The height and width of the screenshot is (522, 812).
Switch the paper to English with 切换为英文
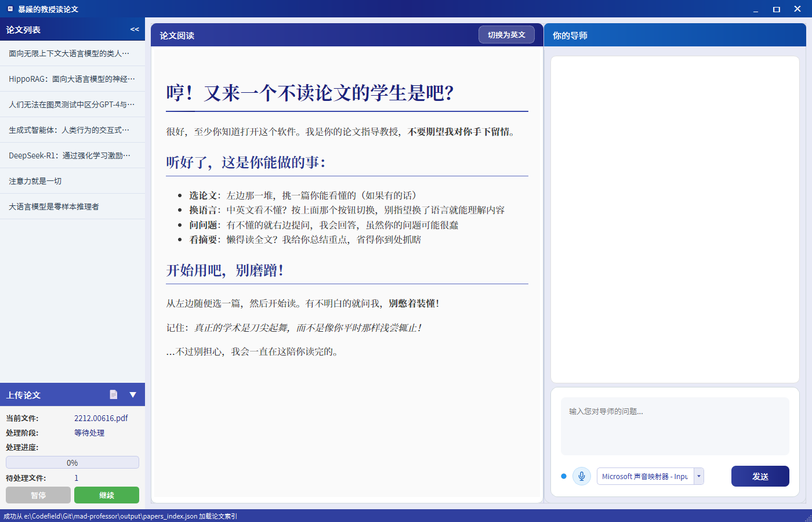[506, 34]
